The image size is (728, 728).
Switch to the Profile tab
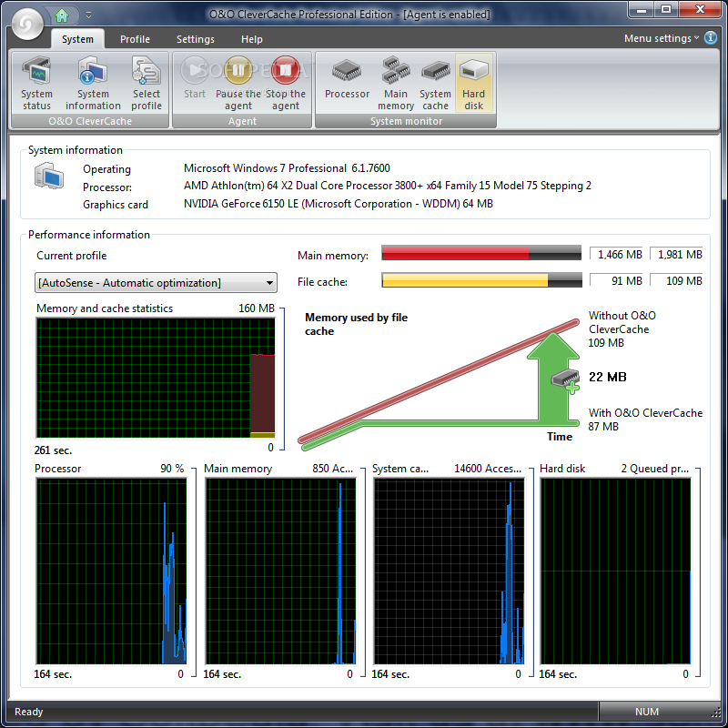click(135, 39)
